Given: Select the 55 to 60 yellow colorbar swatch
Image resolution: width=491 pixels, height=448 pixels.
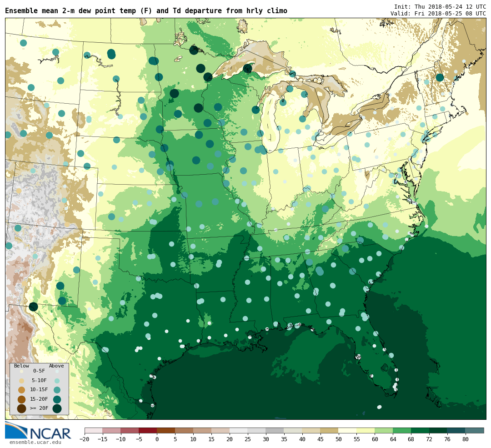Looking at the screenshot, I should [366, 430].
